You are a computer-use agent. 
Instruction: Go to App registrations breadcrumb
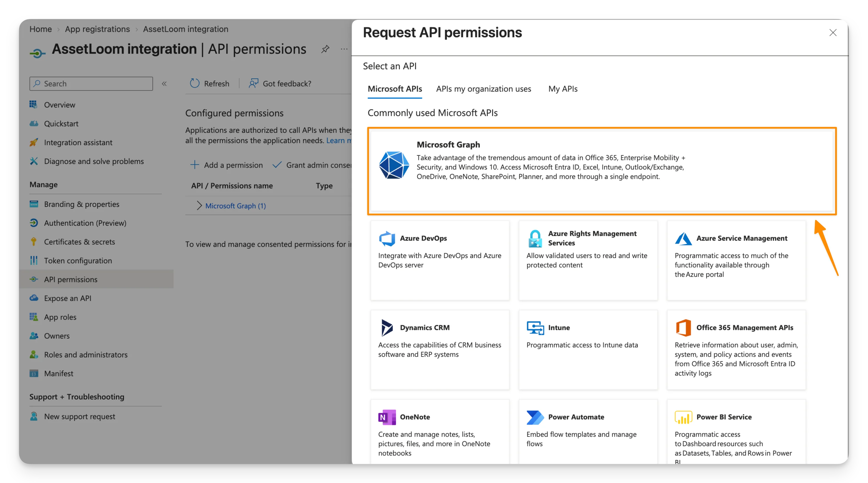click(x=97, y=29)
